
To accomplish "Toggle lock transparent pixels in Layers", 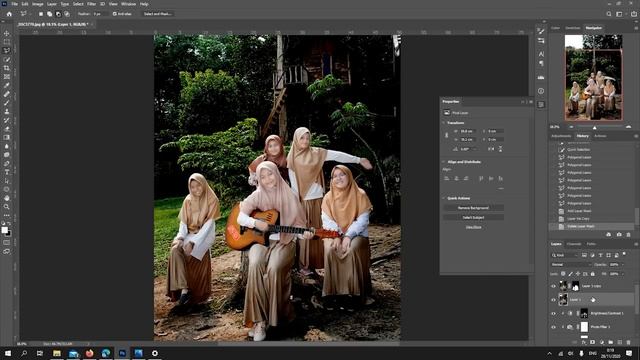I will pos(563,274).
